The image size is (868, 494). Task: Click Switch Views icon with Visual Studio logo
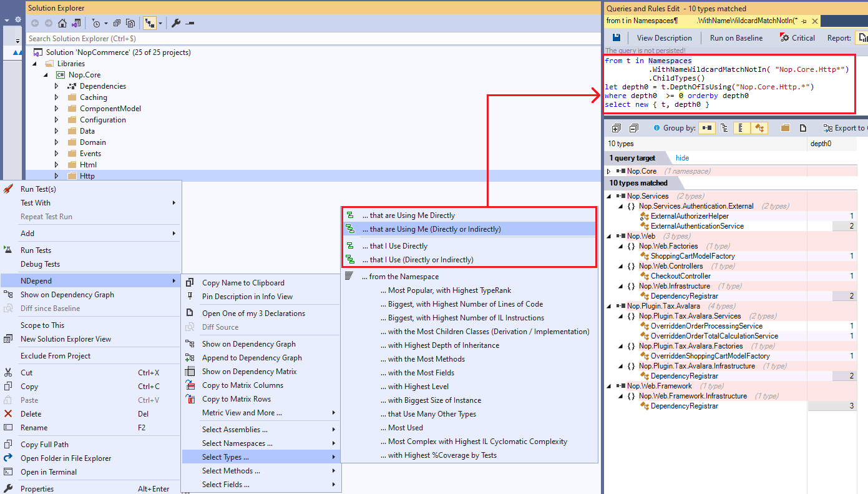coord(76,23)
